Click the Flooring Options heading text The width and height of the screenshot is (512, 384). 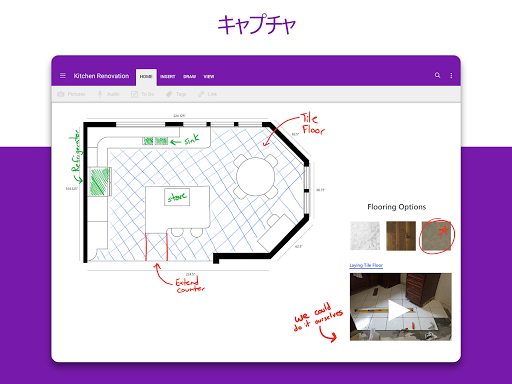(397, 207)
